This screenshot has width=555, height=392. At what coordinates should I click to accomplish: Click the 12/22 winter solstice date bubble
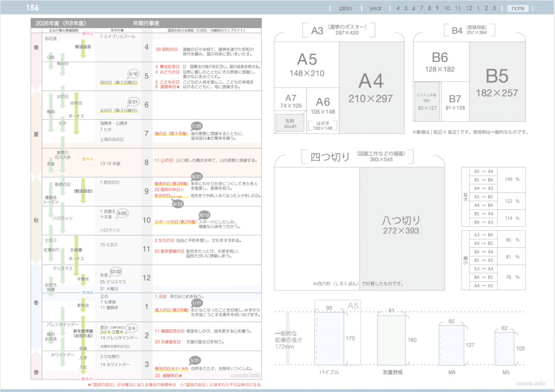point(115,271)
